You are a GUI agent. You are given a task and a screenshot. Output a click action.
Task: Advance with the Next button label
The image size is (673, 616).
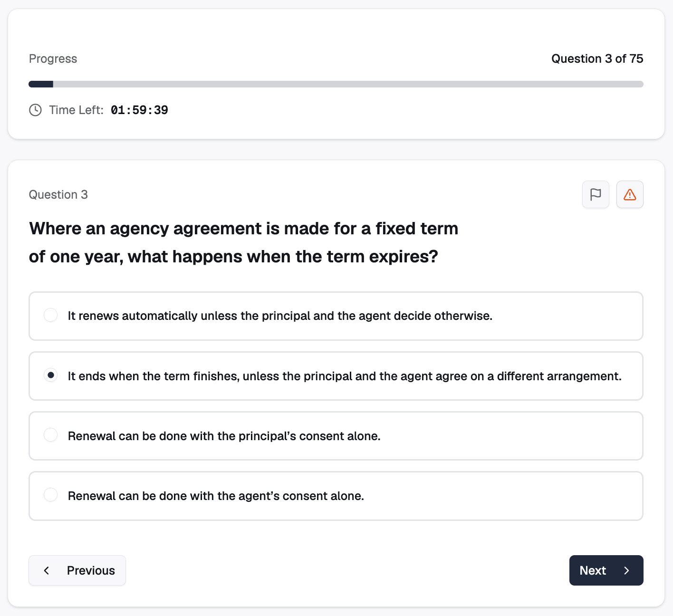[x=593, y=570]
